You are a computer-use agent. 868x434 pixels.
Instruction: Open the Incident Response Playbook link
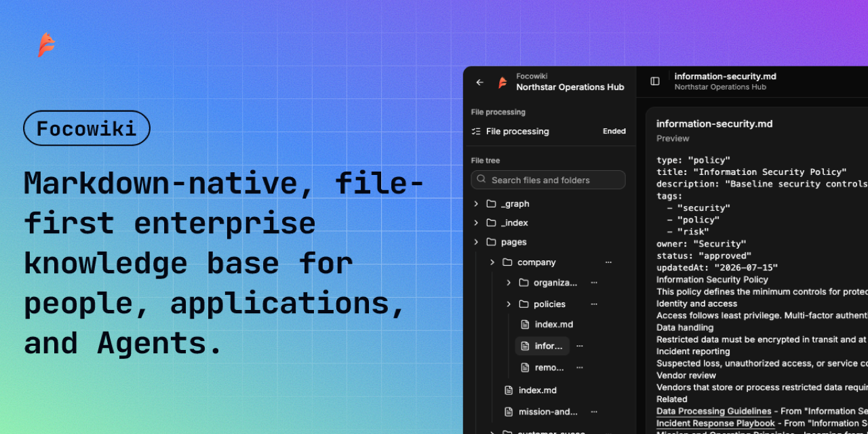715,423
